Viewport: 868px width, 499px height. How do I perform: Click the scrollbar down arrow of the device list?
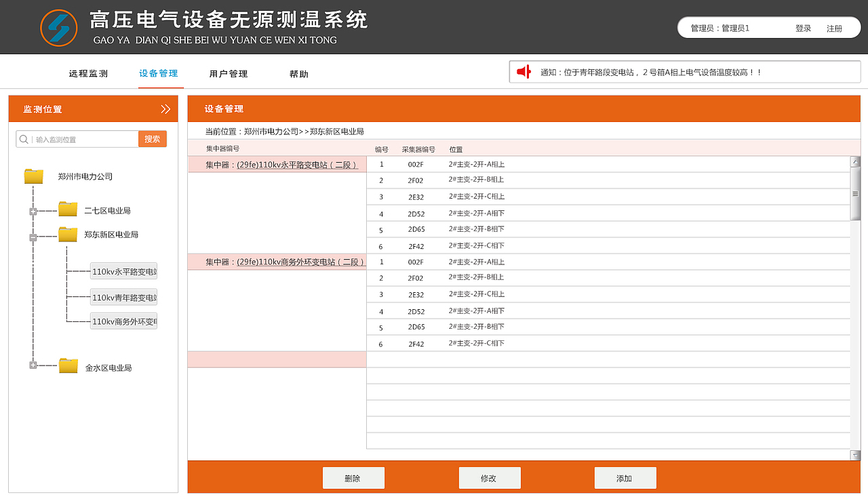click(x=855, y=455)
